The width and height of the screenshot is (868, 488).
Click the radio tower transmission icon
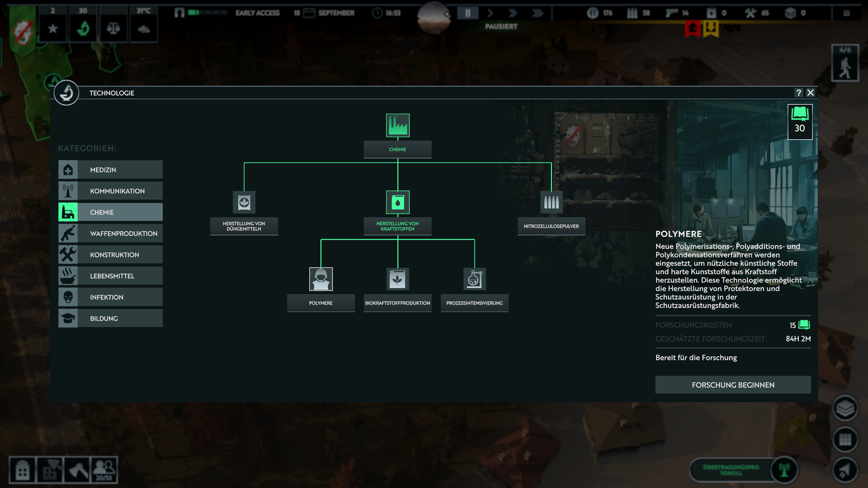[784, 470]
